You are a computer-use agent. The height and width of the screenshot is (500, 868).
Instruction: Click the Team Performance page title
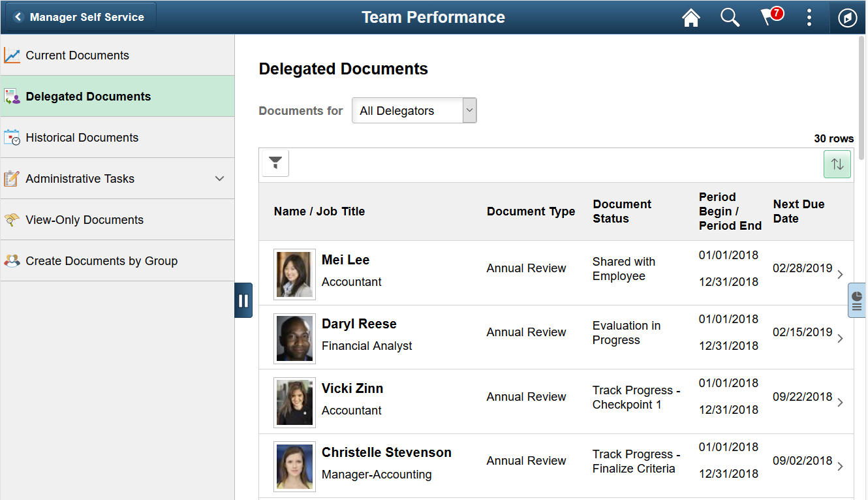tap(433, 18)
